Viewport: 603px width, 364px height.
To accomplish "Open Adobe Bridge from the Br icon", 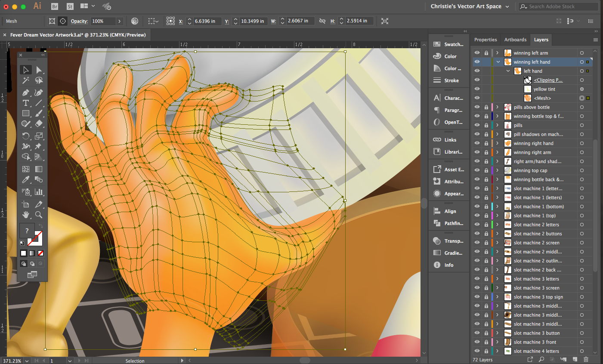I will click(x=55, y=6).
